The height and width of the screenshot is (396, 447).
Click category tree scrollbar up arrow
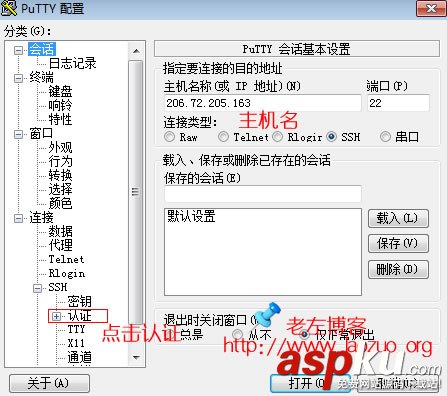tap(136, 51)
